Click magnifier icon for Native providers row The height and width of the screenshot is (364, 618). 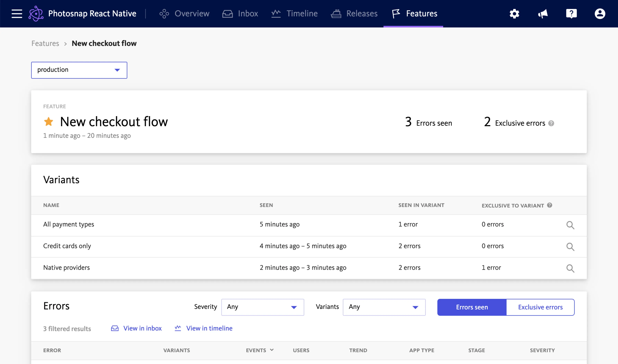[x=570, y=268]
